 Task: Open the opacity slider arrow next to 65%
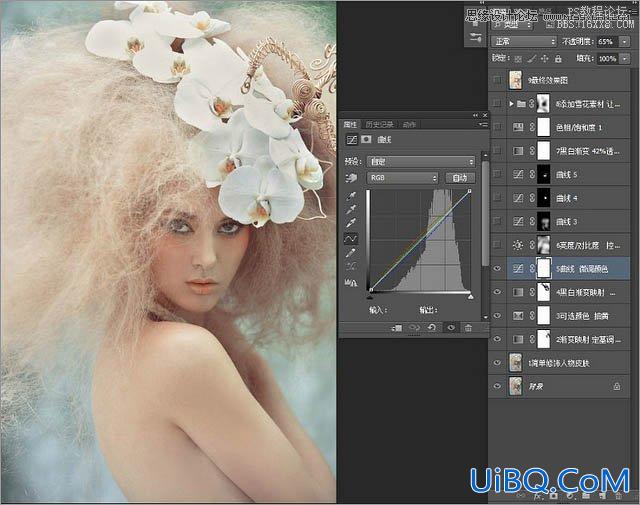pos(624,42)
